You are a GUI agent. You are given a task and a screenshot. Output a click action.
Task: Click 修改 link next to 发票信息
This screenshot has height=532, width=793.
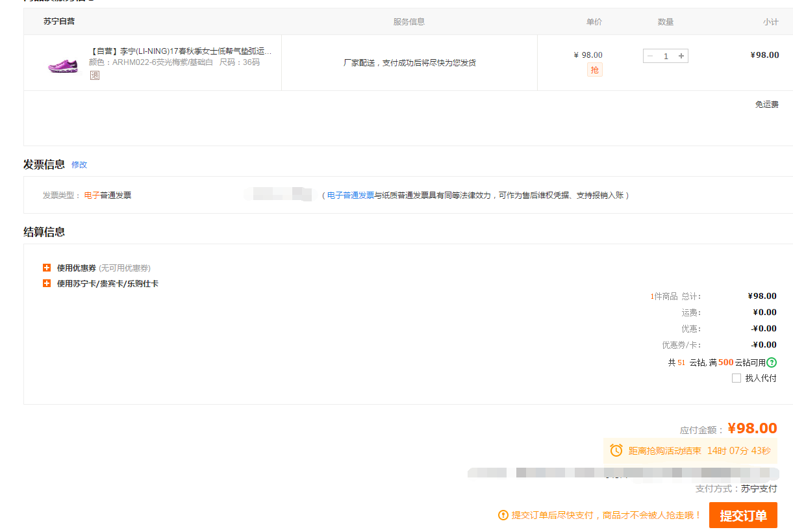click(79, 165)
